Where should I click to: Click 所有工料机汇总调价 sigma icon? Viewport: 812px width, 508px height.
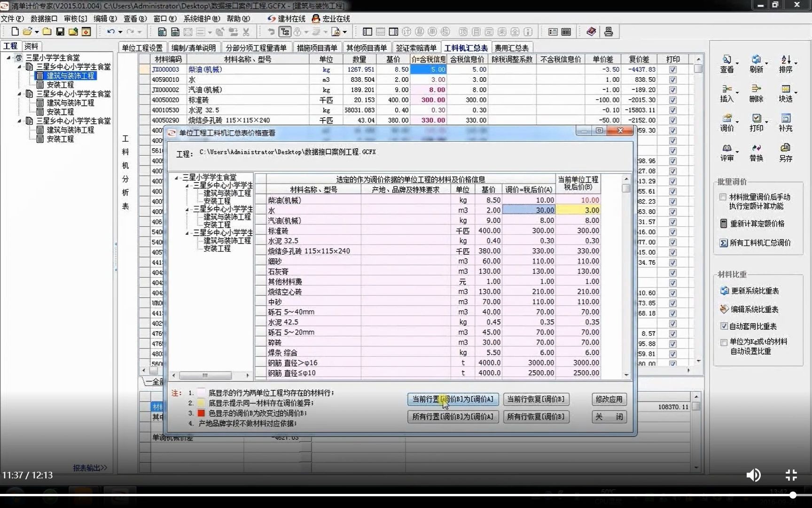pos(724,243)
